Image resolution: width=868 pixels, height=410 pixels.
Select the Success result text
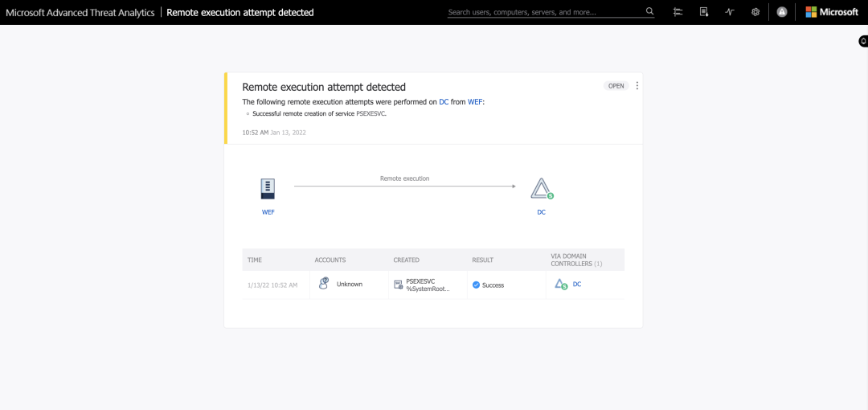(493, 285)
